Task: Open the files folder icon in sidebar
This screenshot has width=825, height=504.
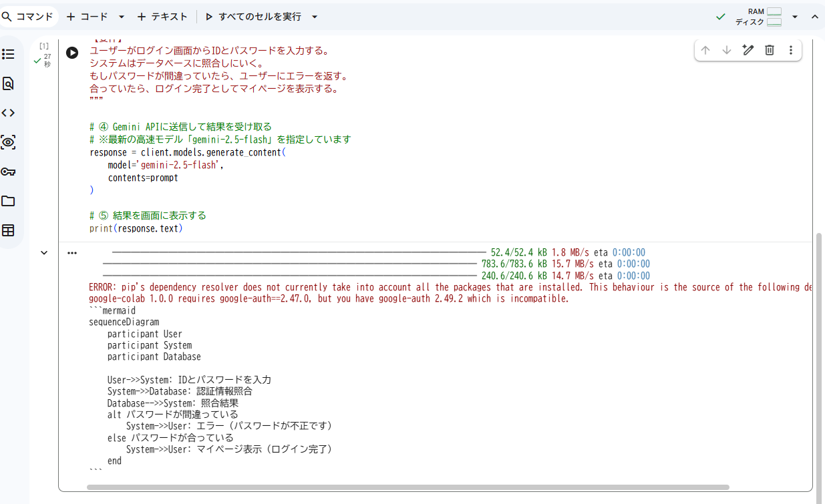Action: coord(8,201)
